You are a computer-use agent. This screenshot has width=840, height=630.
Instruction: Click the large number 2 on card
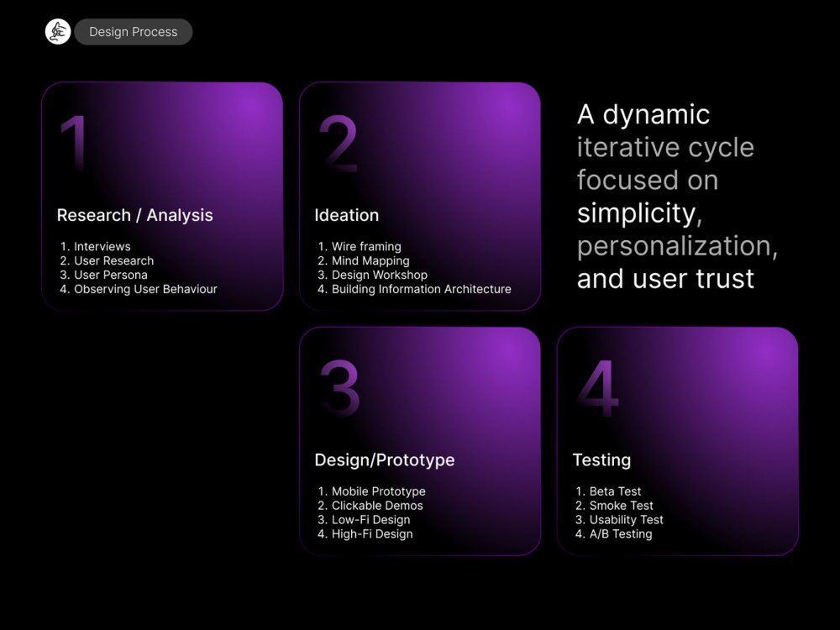point(338,143)
